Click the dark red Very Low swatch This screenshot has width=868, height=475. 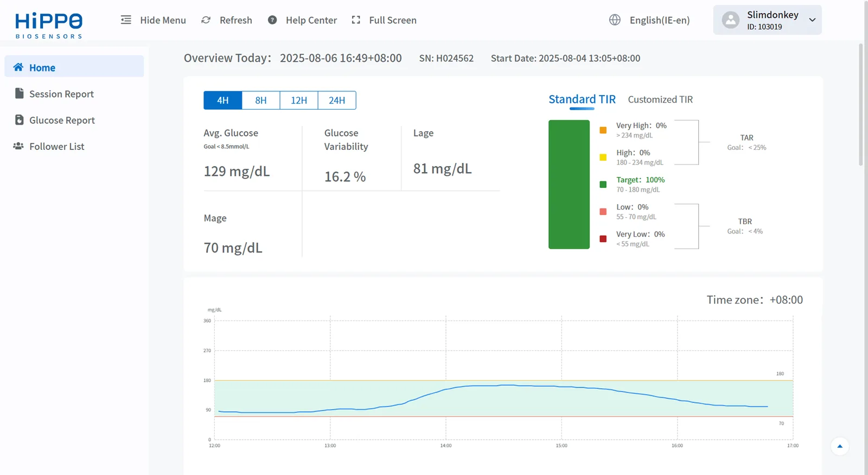[x=603, y=239]
